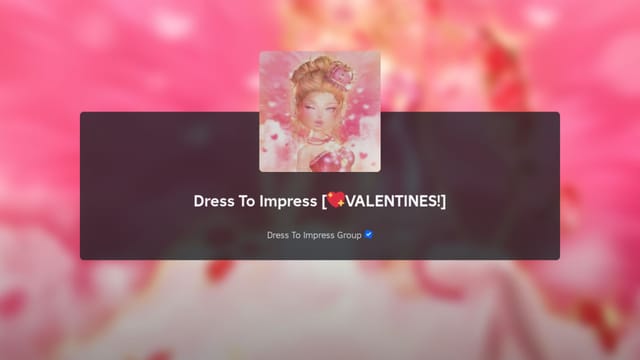
Task: Click the dark panel left of the thumbnail
Action: pyautogui.click(x=169, y=186)
